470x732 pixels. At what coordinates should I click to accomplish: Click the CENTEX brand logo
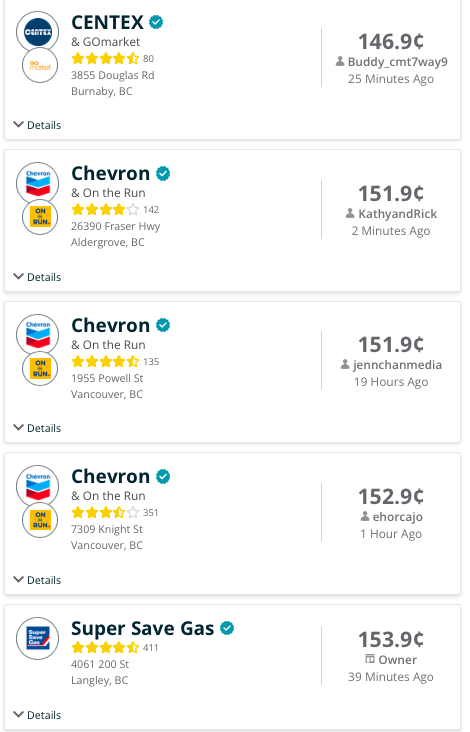pyautogui.click(x=37, y=32)
